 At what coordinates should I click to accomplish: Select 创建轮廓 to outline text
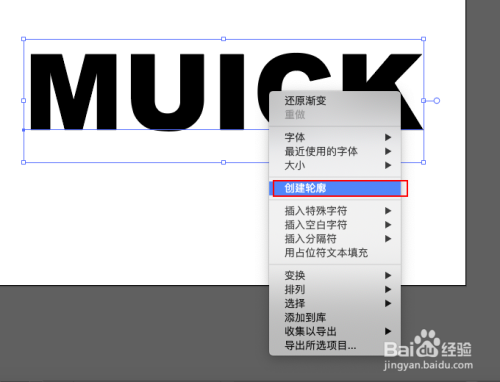(x=335, y=188)
